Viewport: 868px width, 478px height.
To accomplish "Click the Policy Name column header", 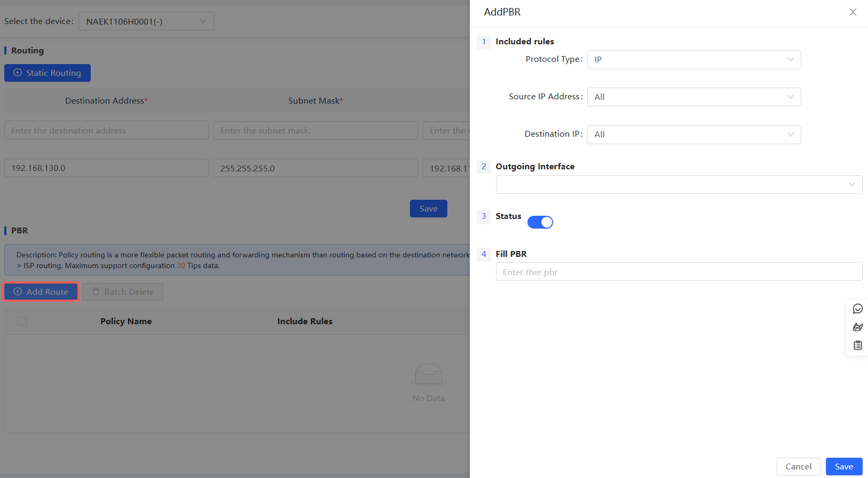I will click(x=126, y=321).
